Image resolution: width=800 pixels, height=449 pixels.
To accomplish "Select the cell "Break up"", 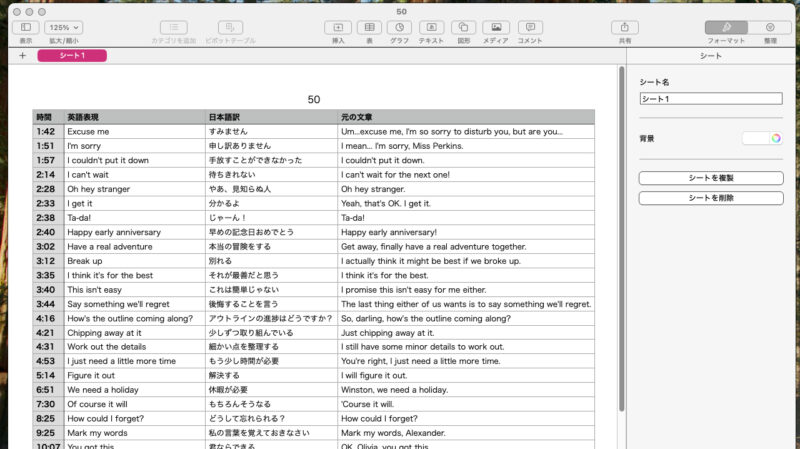I will [x=135, y=261].
